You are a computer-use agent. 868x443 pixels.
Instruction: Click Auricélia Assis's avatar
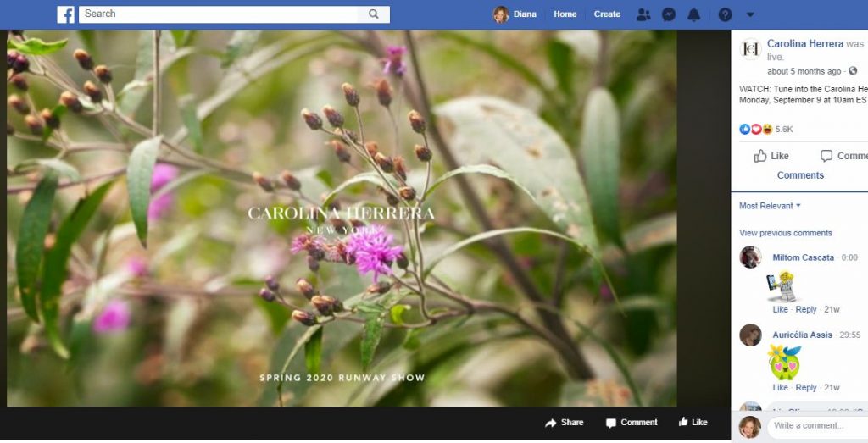pyautogui.click(x=750, y=335)
